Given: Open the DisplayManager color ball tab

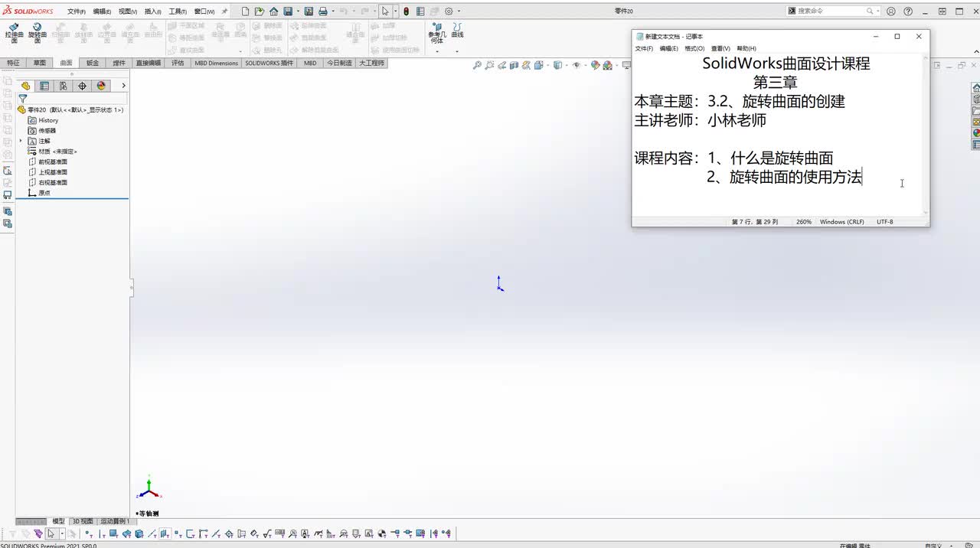Looking at the screenshot, I should tap(101, 86).
